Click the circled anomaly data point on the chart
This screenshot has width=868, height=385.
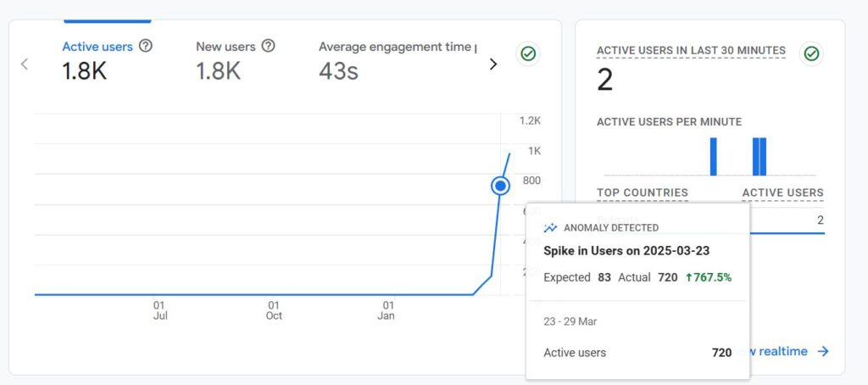coord(500,185)
